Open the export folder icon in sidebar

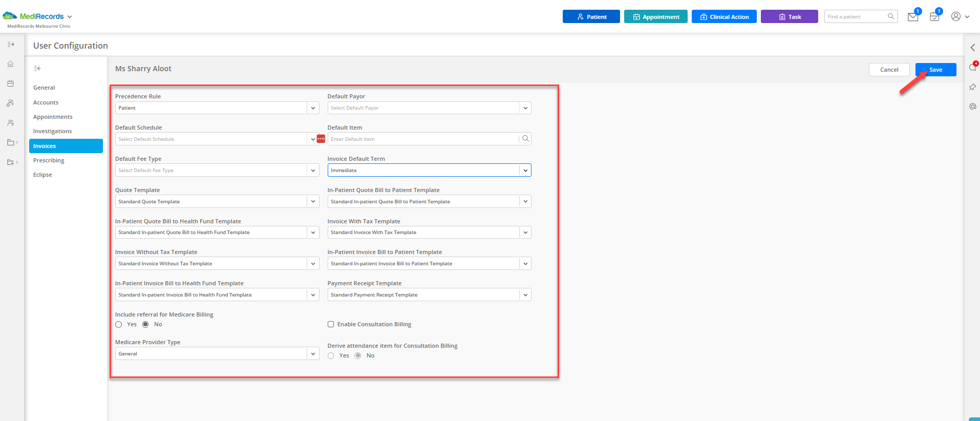pos(11,162)
